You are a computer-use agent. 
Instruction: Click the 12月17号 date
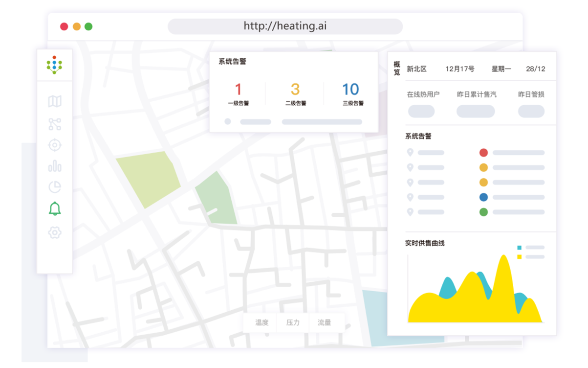460,69
